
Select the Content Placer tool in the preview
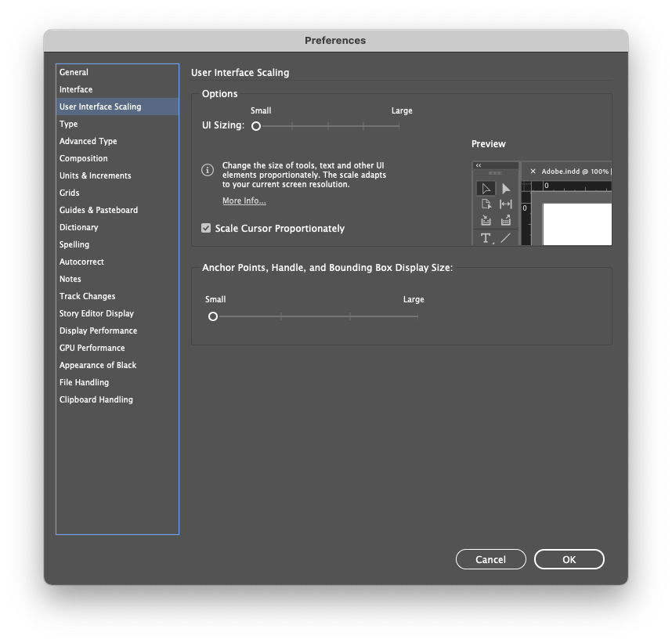505,221
